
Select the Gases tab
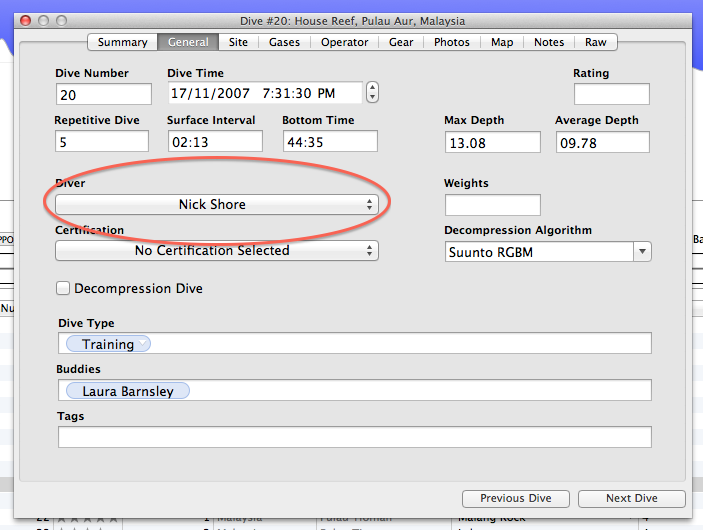pyautogui.click(x=284, y=42)
